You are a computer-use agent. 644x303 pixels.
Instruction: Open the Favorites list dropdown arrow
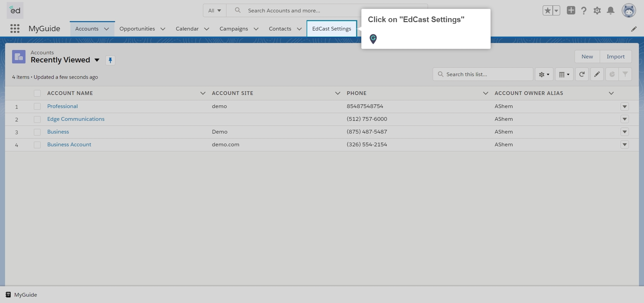(x=556, y=11)
